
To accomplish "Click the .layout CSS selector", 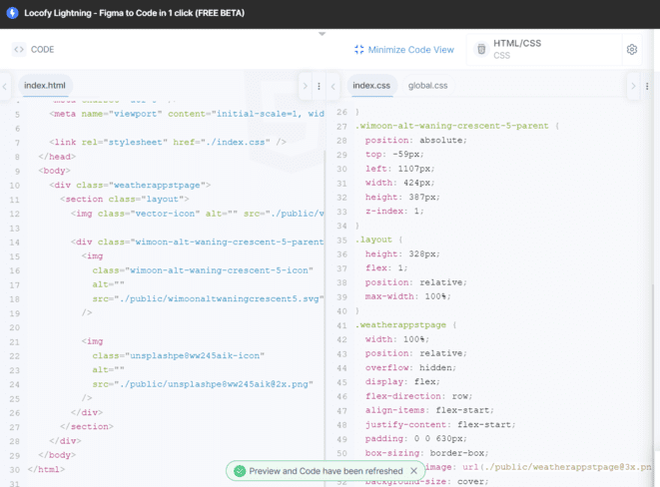I will [x=374, y=240].
